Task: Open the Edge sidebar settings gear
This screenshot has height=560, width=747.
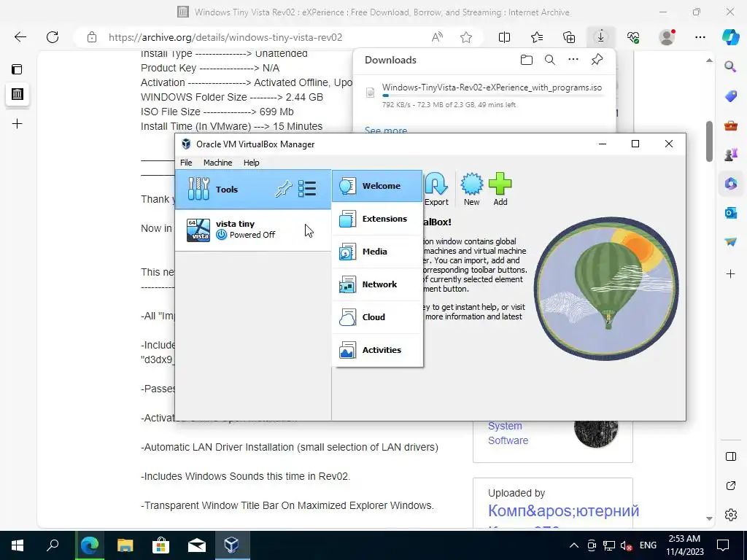Action: coord(730,515)
